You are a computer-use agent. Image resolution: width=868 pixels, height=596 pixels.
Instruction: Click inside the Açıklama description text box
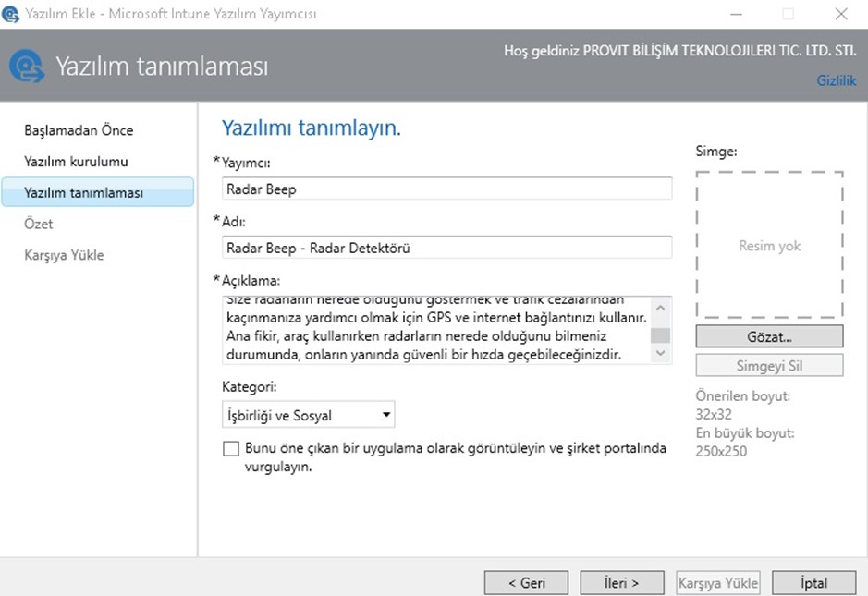click(437, 331)
